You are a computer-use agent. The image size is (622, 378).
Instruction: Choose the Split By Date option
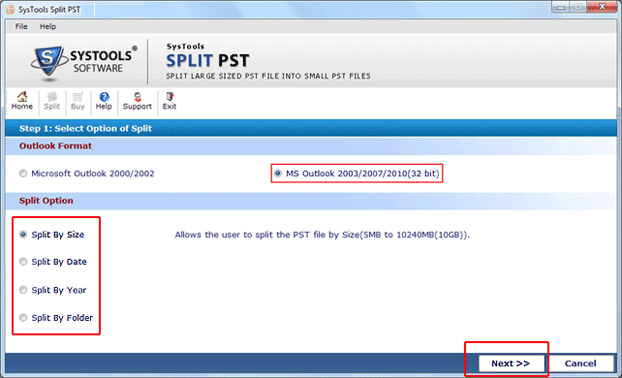[x=53, y=262]
